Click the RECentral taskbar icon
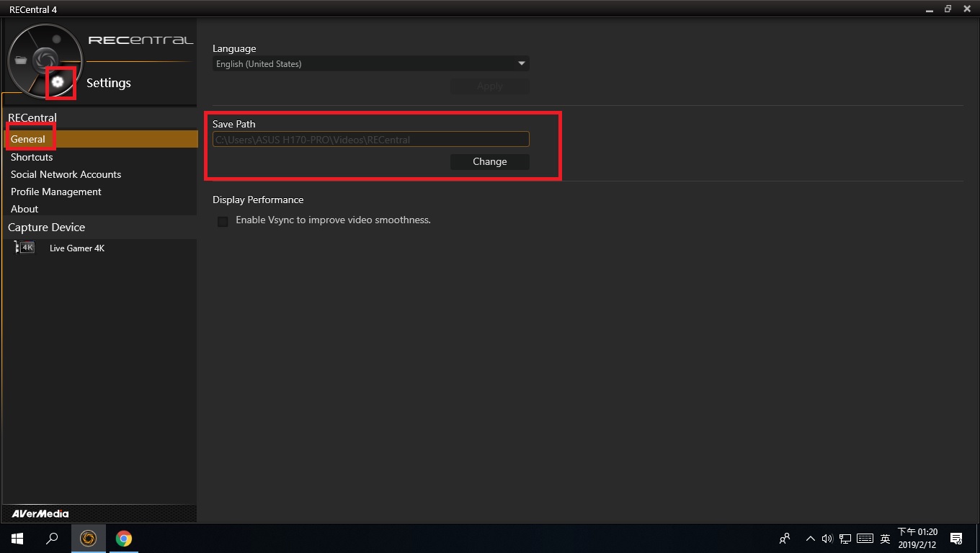 coord(88,539)
